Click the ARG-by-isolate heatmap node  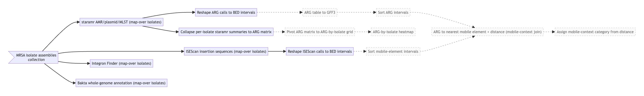tap(393, 32)
